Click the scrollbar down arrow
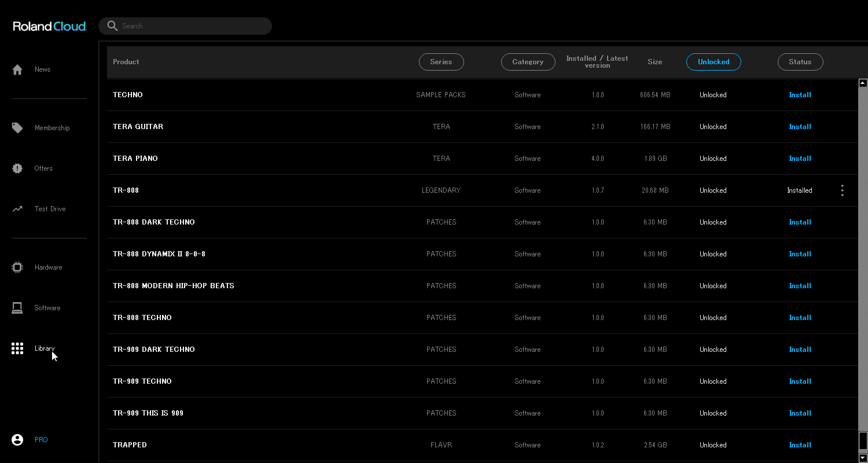Image resolution: width=868 pixels, height=463 pixels. coord(863,458)
